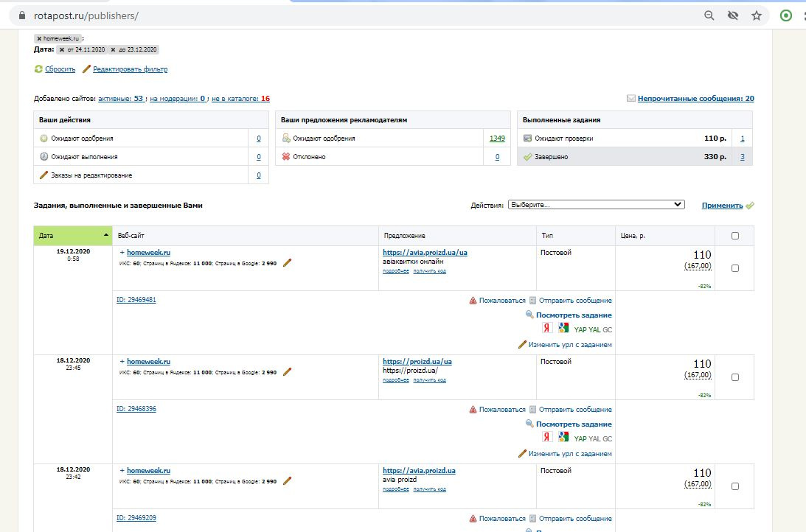Expand plus sign next to homeweek.ru 18.12.2020 23:42
806x532 pixels.
122,470
